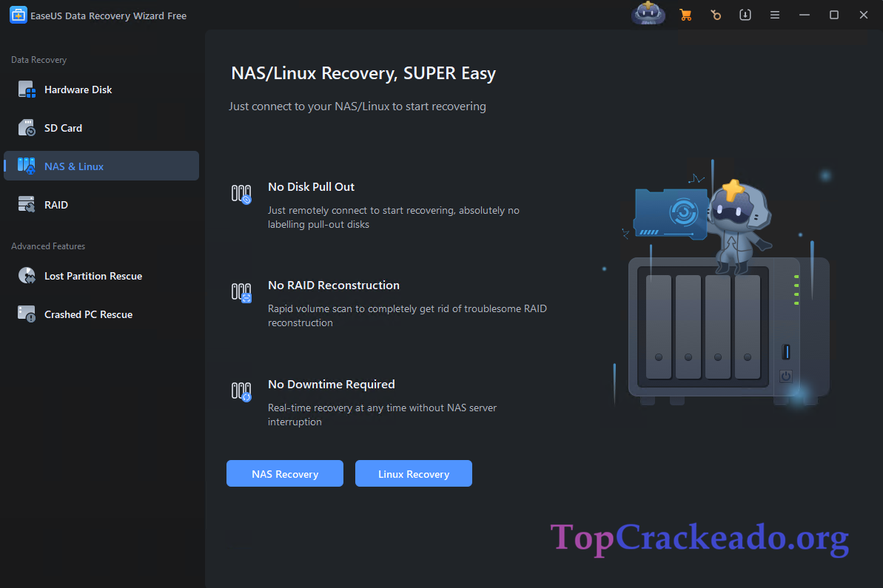Viewport: 883px width, 588px height.
Task: Select the NAS & Linux sidebar entry
Action: tap(74, 166)
